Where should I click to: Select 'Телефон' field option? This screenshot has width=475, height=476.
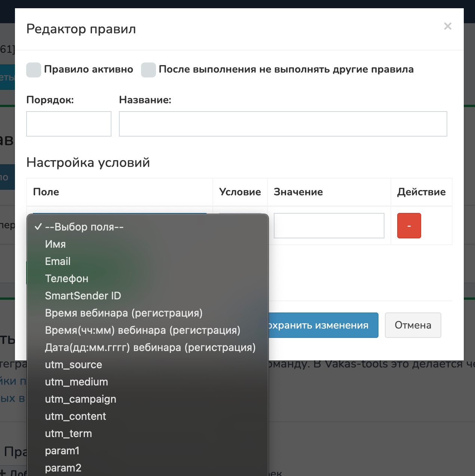[67, 279]
